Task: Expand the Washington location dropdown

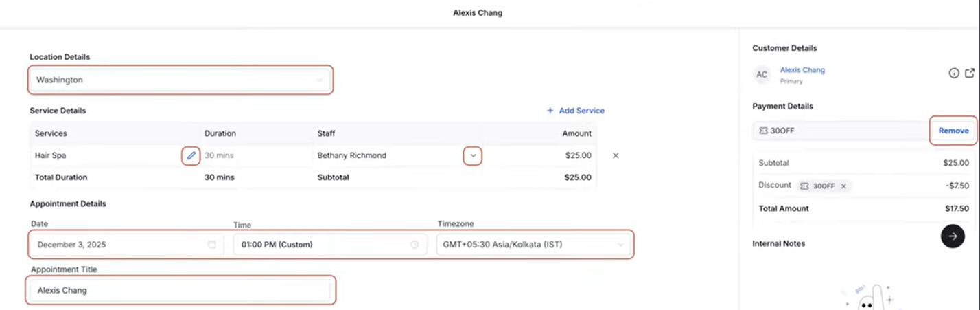Action: click(319, 80)
